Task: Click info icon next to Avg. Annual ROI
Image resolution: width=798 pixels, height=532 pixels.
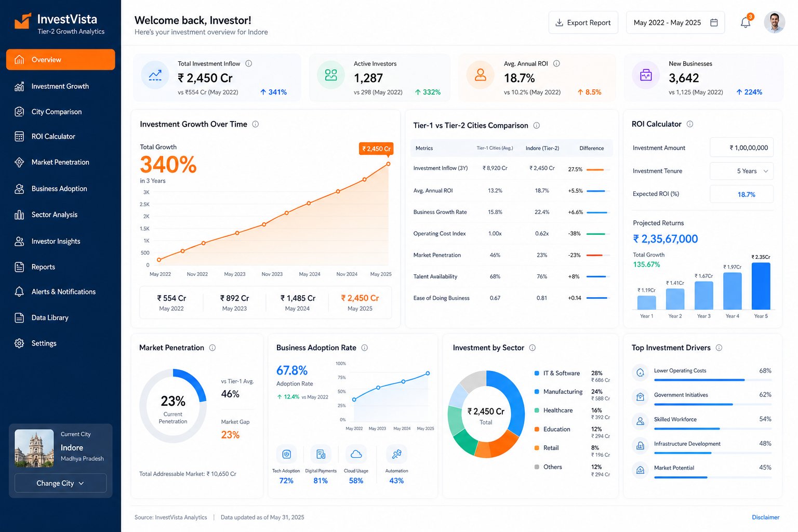Action: 556,63
